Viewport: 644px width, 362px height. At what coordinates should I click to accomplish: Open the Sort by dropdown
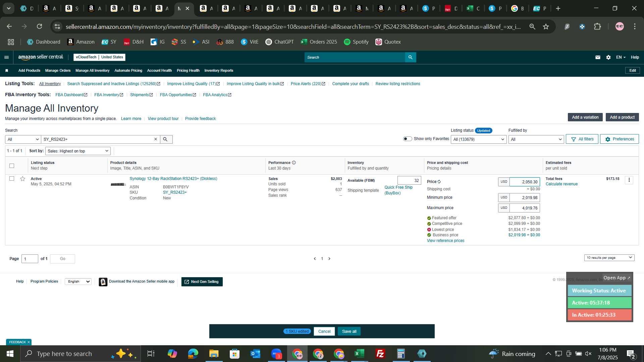(x=78, y=151)
